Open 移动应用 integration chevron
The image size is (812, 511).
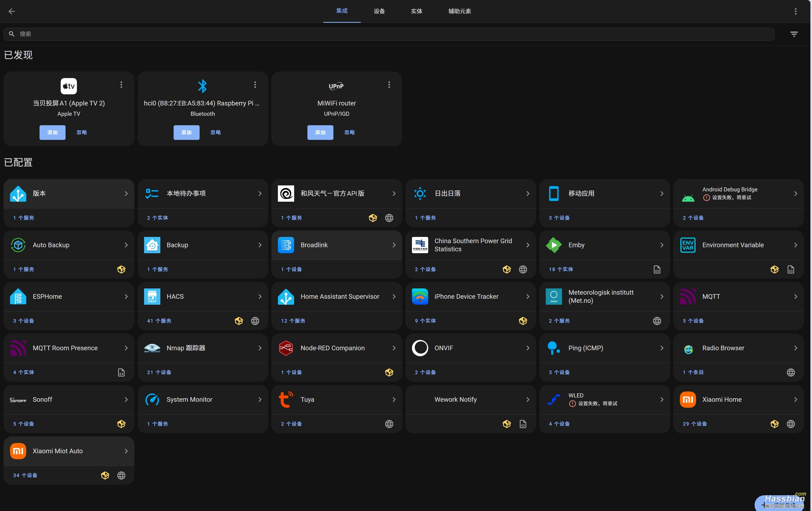[x=662, y=193]
